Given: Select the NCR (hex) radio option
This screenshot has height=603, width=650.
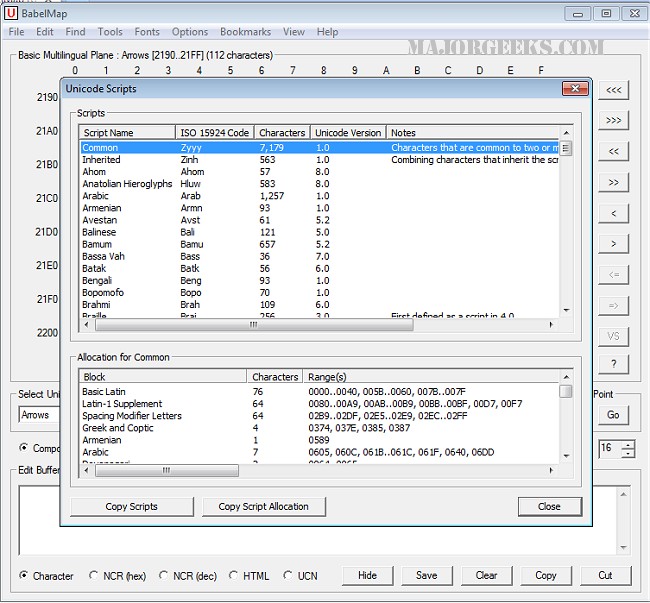Looking at the screenshot, I should click(95, 576).
